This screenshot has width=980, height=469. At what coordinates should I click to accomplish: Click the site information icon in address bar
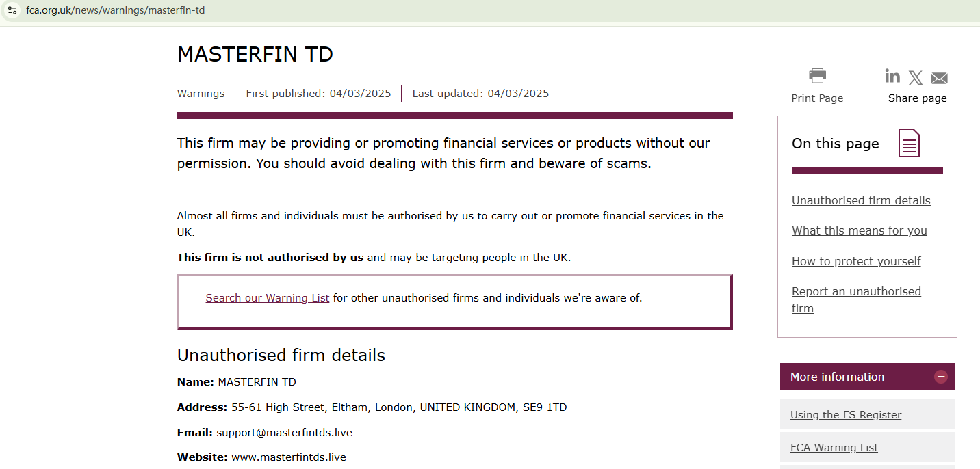[x=12, y=10]
